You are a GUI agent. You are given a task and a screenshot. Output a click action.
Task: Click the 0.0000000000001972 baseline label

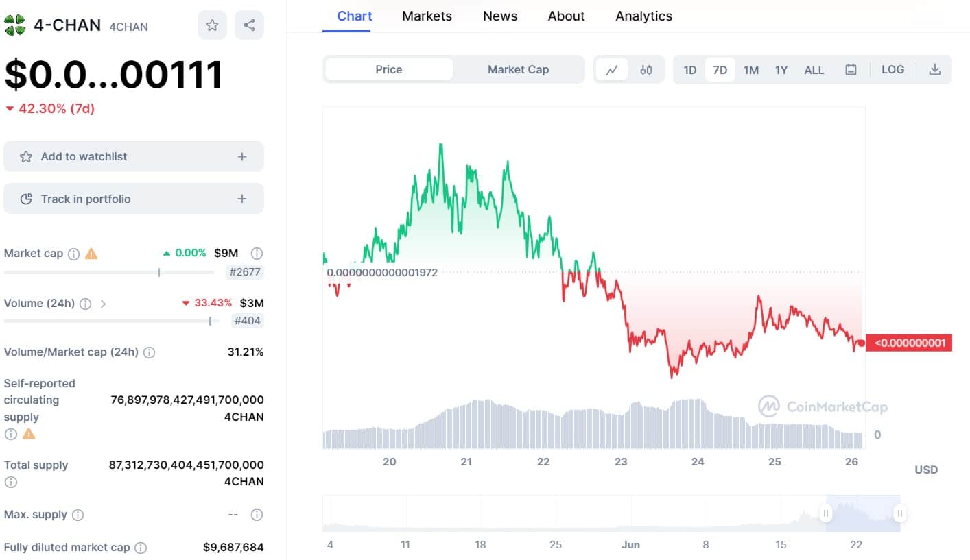point(382,272)
